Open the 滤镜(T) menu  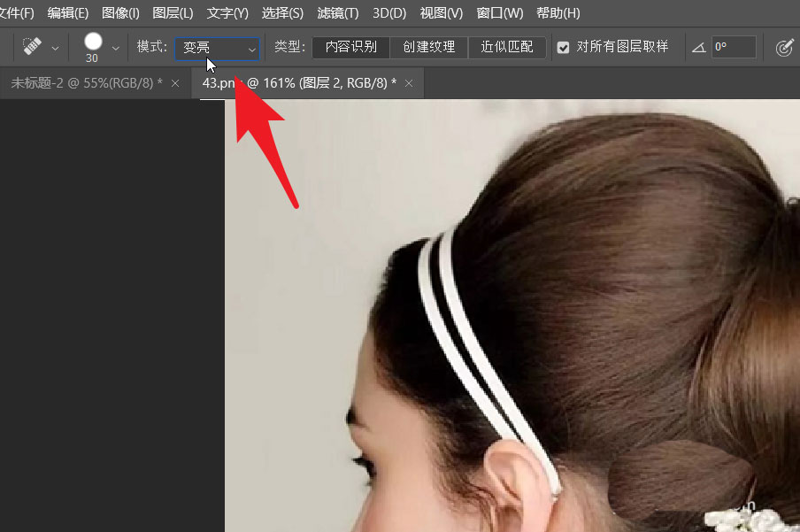coord(337,13)
